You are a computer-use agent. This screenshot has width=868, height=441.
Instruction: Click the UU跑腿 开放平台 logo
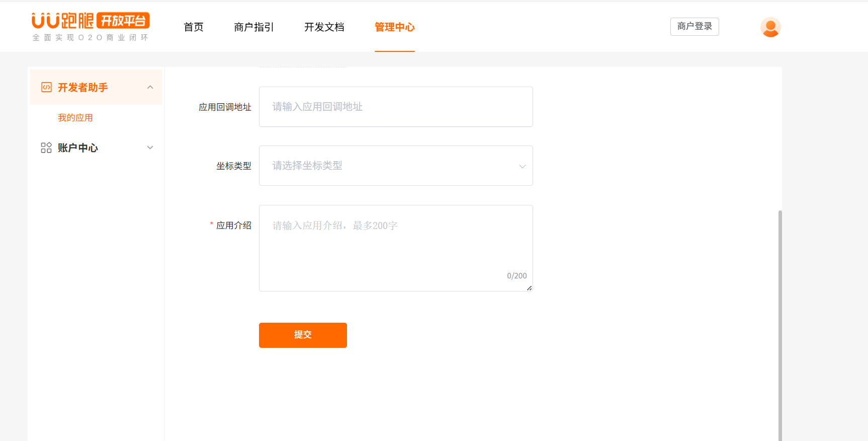pyautogui.click(x=91, y=27)
